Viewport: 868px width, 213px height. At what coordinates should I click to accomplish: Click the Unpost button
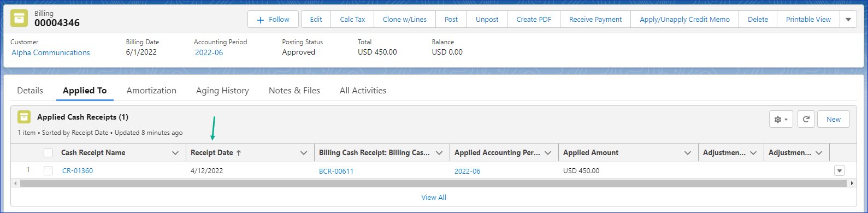[x=487, y=19]
